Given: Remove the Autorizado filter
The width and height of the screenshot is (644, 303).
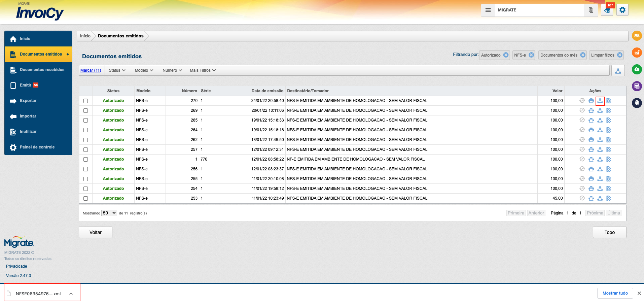Looking at the screenshot, I should pyautogui.click(x=506, y=55).
